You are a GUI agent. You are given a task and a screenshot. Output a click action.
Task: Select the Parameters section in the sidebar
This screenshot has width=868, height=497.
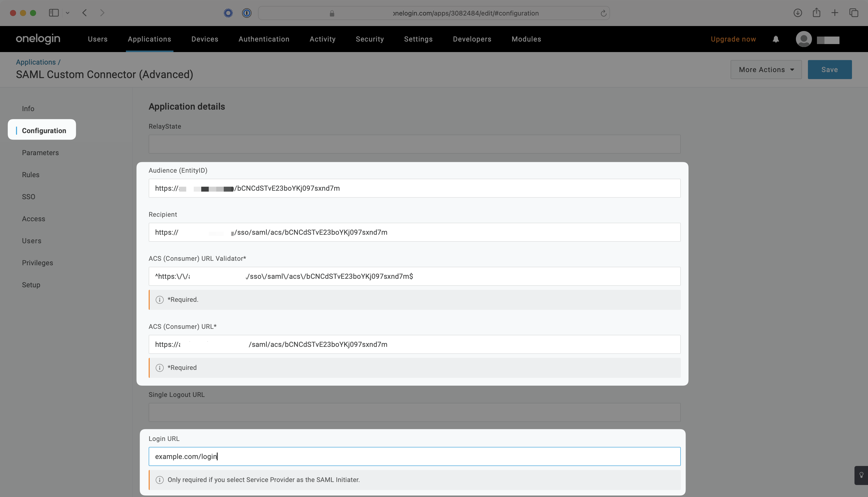40,153
